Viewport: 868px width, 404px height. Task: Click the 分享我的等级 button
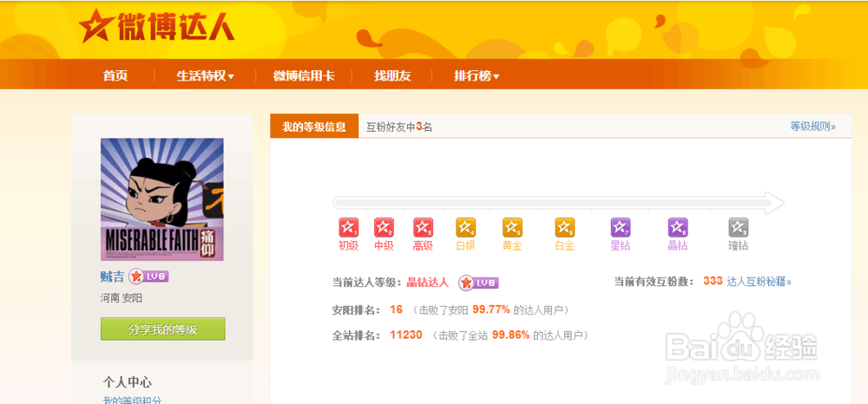click(x=163, y=329)
